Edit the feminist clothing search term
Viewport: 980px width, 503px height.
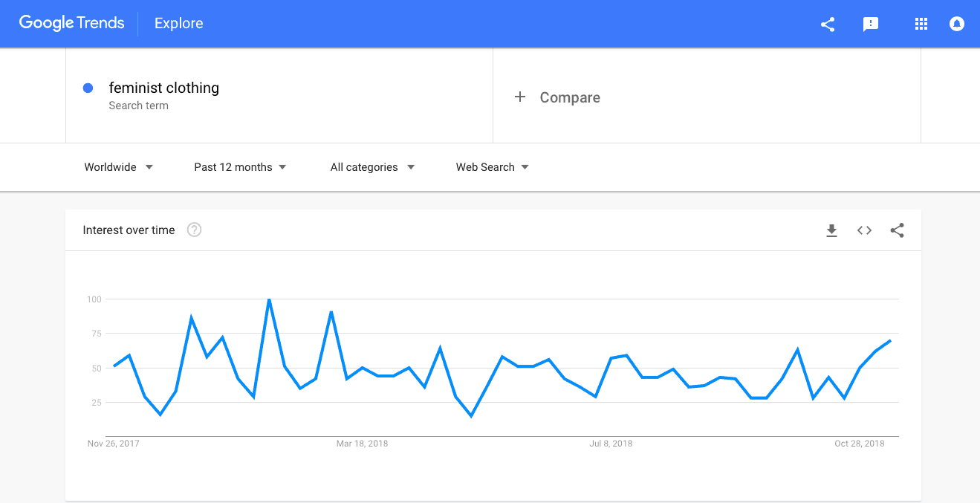click(x=164, y=88)
